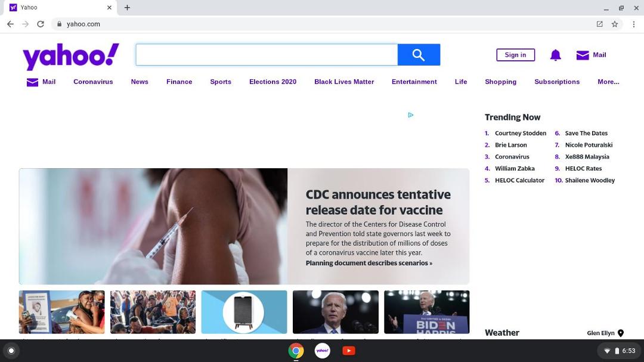Open trending topic Courtney Stodden
644x362 pixels.
[x=521, y=133]
